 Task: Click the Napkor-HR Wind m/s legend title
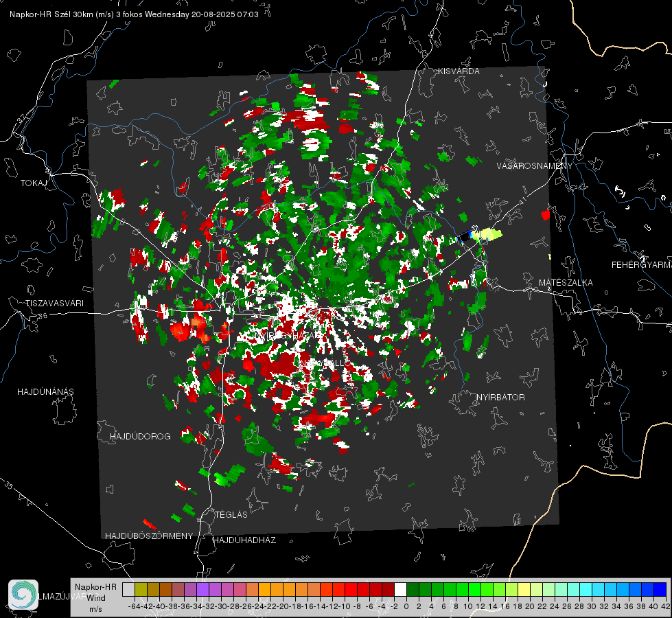coord(95,597)
